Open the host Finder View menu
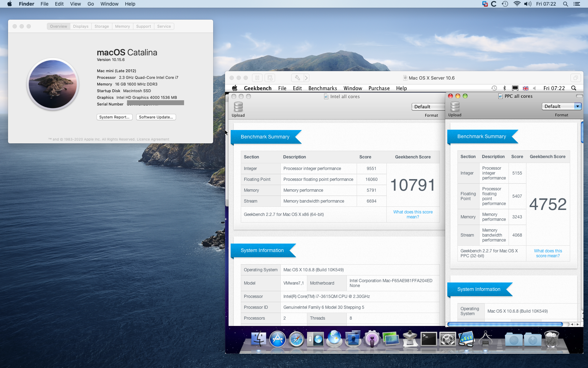The image size is (588, 368). [75, 4]
